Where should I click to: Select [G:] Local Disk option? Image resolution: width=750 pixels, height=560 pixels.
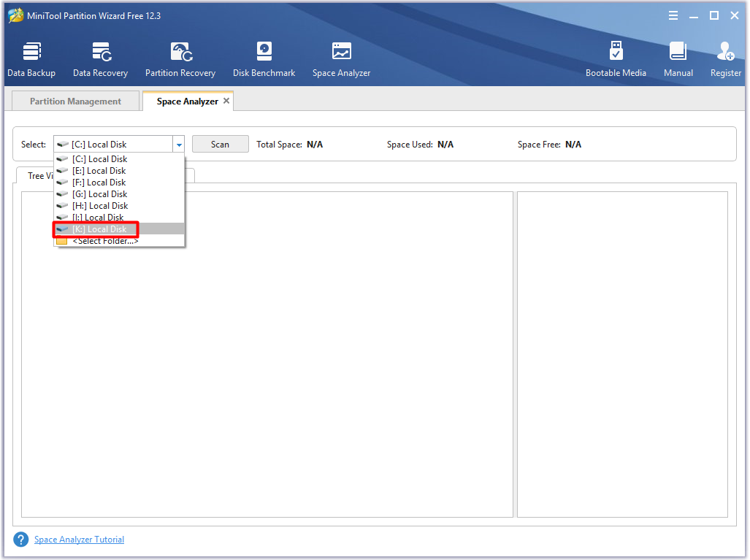pyautogui.click(x=119, y=194)
